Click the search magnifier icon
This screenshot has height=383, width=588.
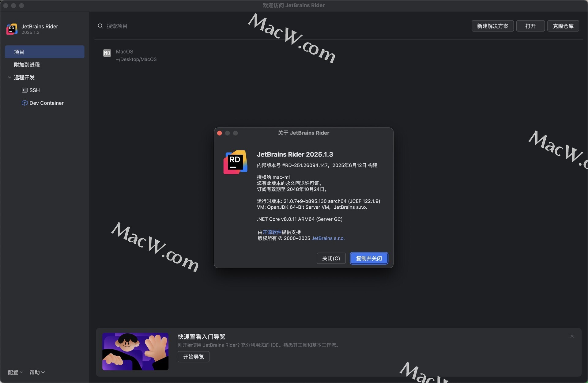pos(100,26)
